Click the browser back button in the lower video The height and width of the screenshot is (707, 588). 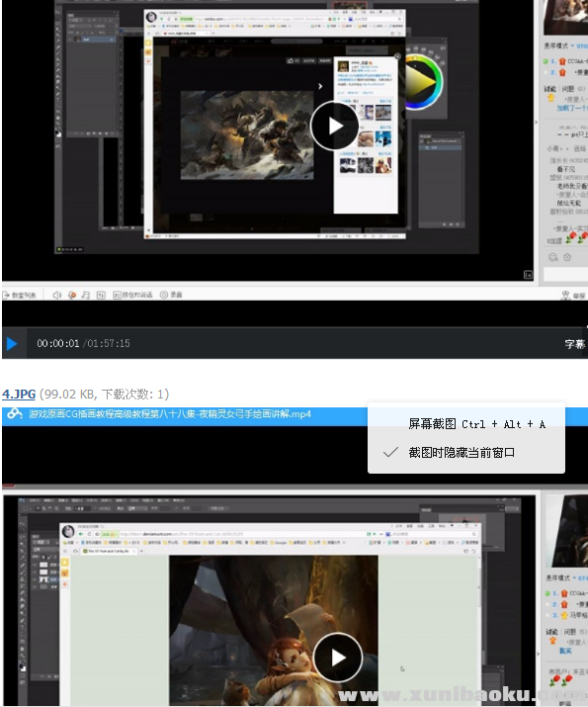point(81,534)
